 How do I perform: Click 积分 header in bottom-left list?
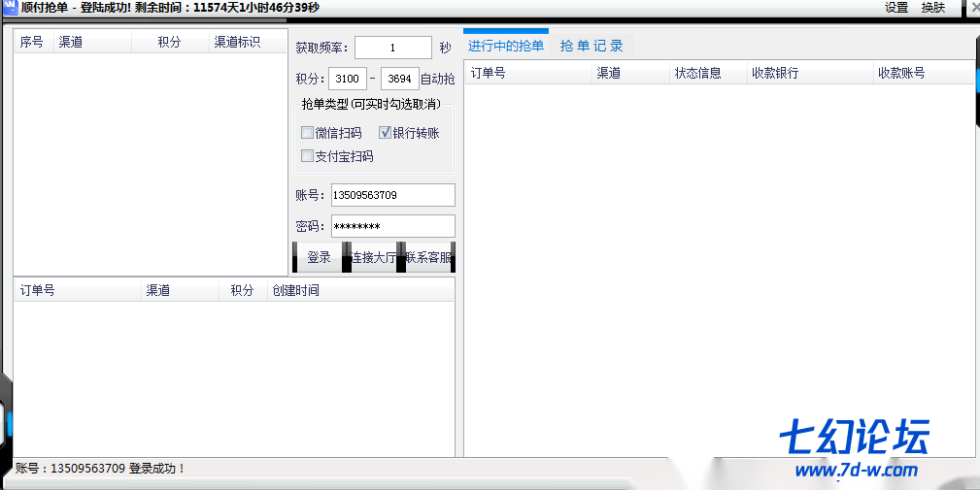pyautogui.click(x=243, y=290)
